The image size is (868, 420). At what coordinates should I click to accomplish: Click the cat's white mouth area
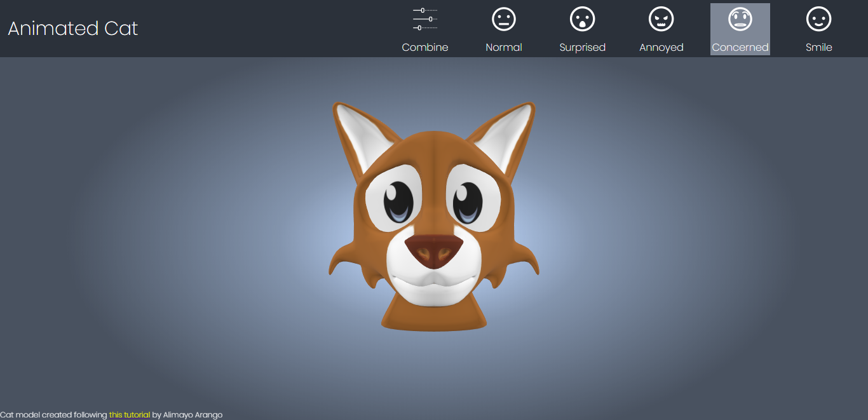pos(433,283)
